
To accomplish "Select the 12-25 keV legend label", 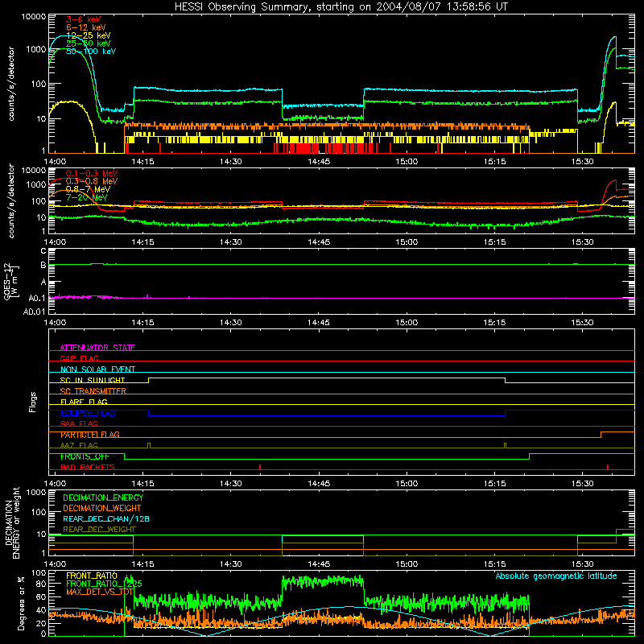I will click(88, 35).
